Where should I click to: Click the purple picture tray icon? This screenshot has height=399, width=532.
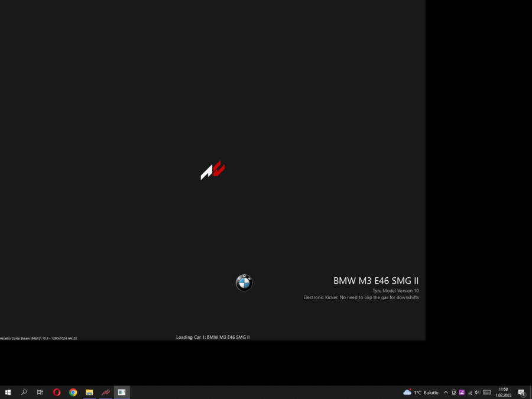click(462, 392)
